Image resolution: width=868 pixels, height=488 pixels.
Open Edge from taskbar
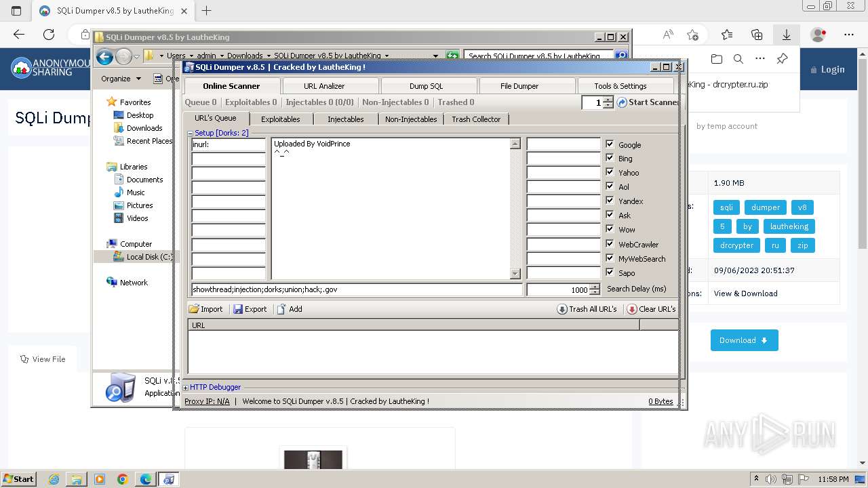(146, 479)
